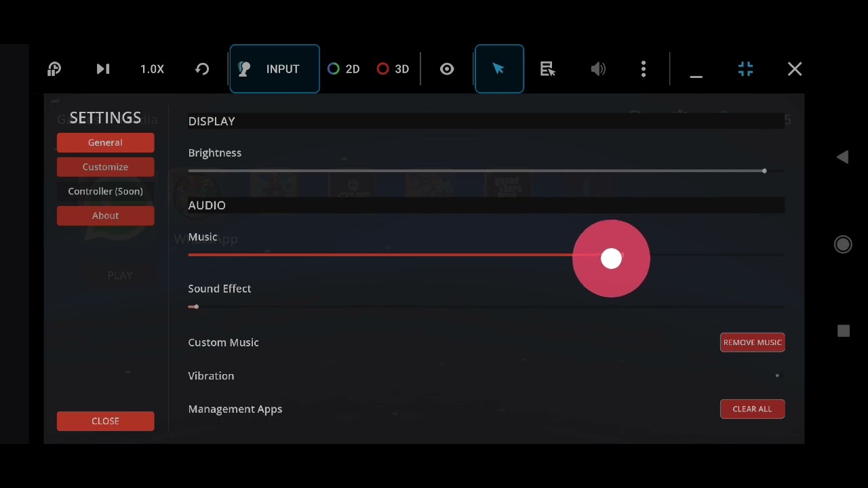Click the Brightness slider handle

coord(764,171)
